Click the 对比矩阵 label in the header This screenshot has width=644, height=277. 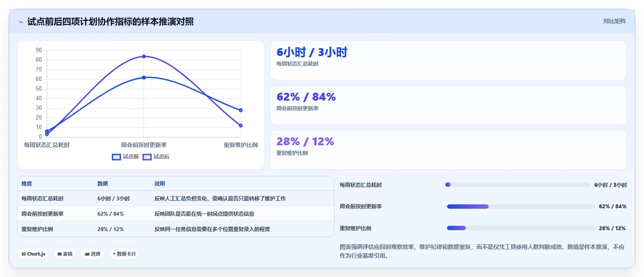tap(614, 21)
